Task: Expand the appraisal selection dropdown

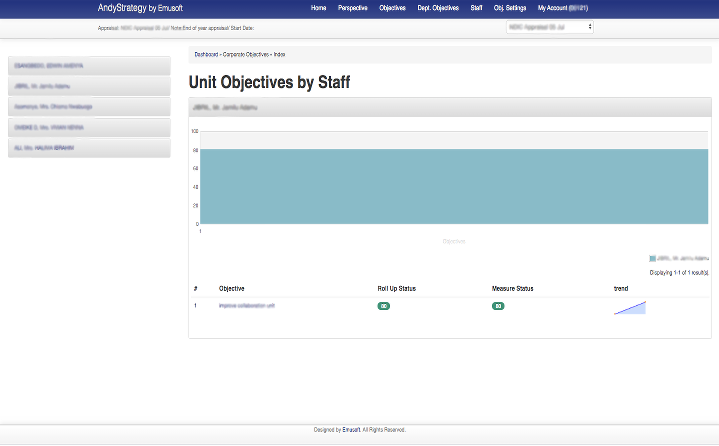Action: [x=550, y=27]
